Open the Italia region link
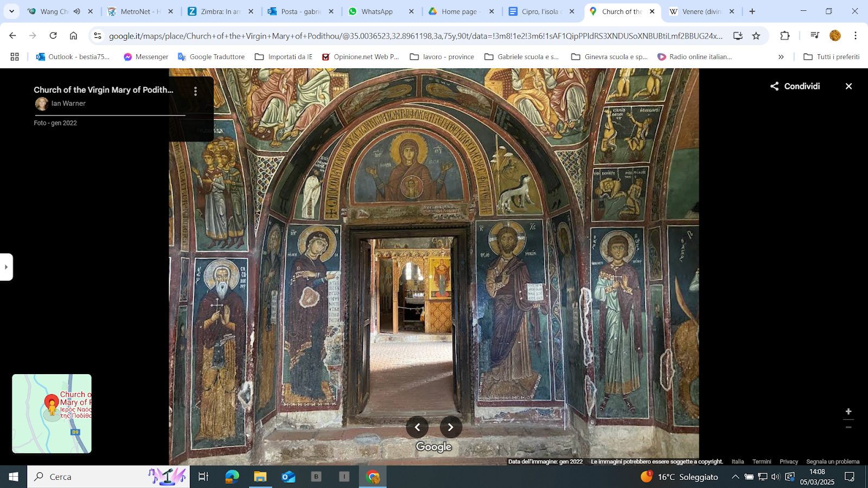 [737, 461]
